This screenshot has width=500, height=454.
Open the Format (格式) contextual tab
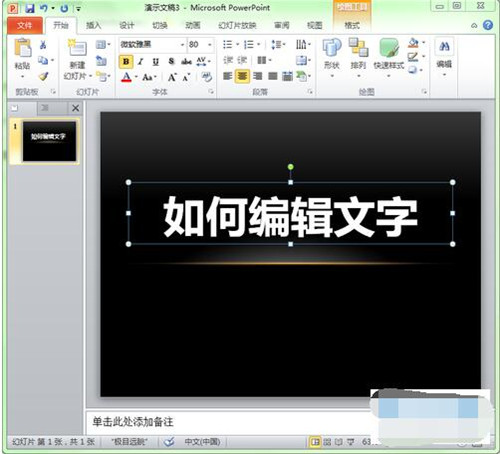point(352,25)
